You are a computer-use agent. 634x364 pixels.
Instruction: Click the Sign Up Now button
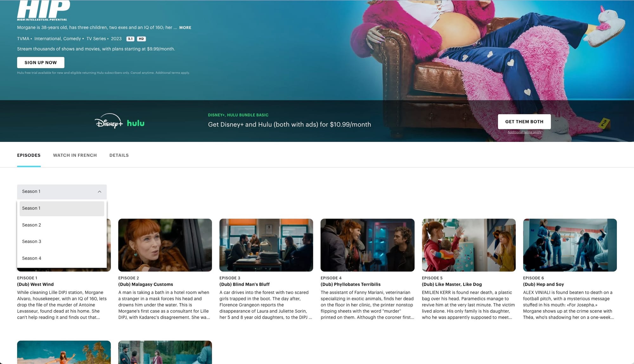41,62
